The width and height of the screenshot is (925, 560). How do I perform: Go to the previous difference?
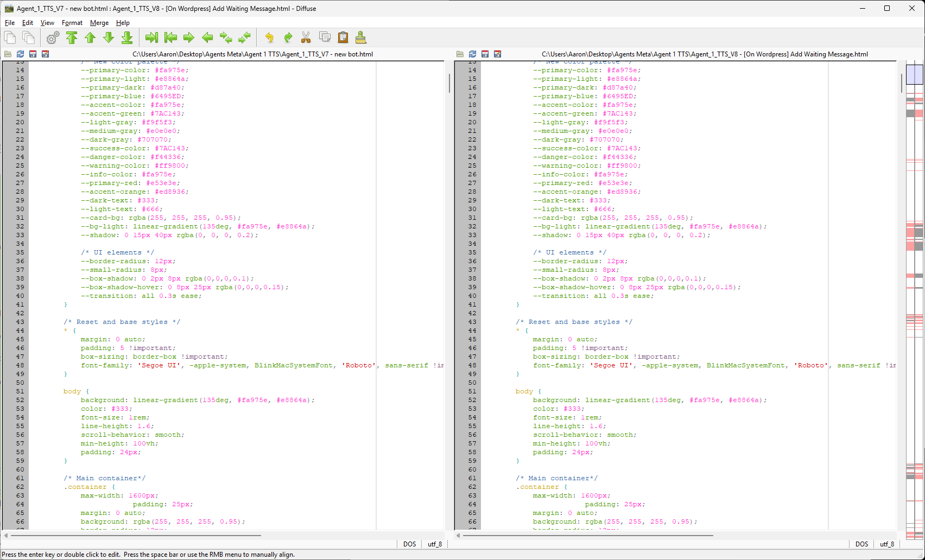pyautogui.click(x=90, y=37)
